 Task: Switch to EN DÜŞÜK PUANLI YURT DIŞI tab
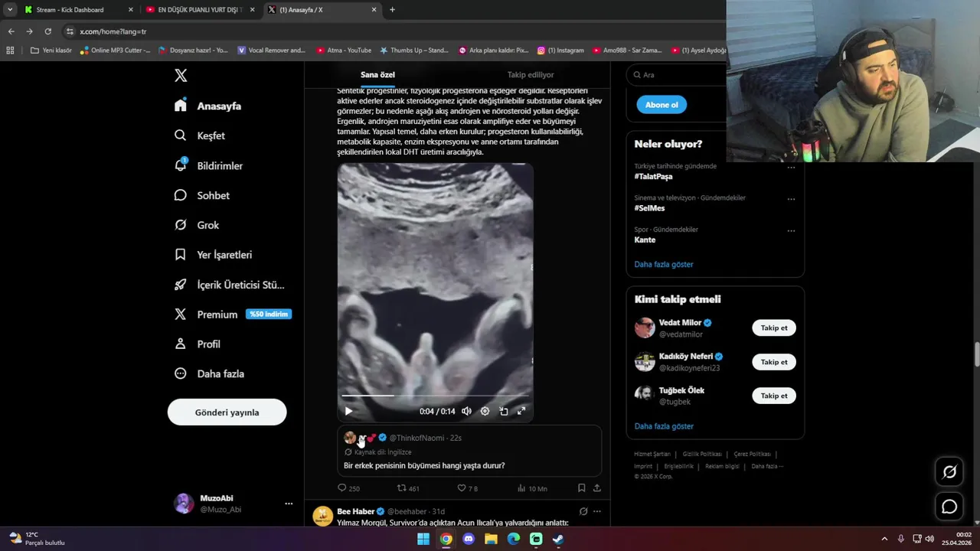pyautogui.click(x=199, y=10)
